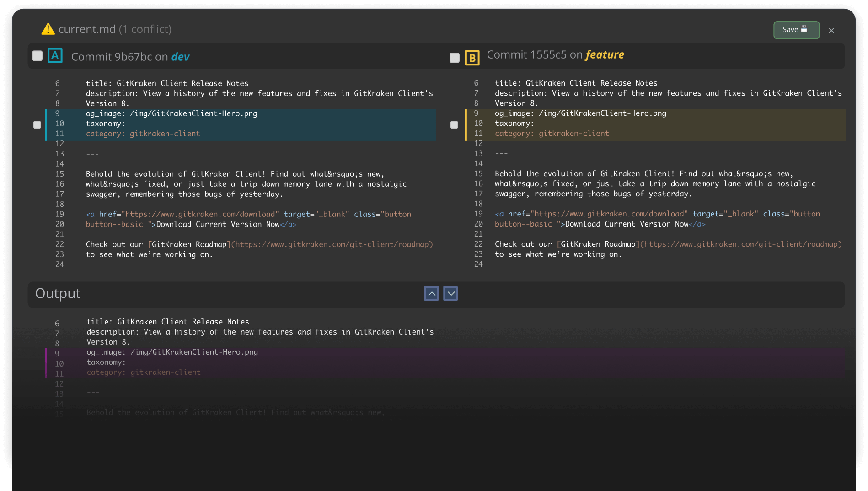The width and height of the screenshot is (868, 491).
Task: Jump to previous conflict with up arrow
Action: 431,293
